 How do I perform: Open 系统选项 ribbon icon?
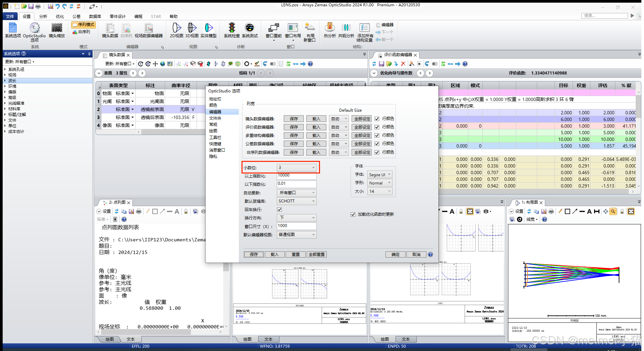[13, 30]
